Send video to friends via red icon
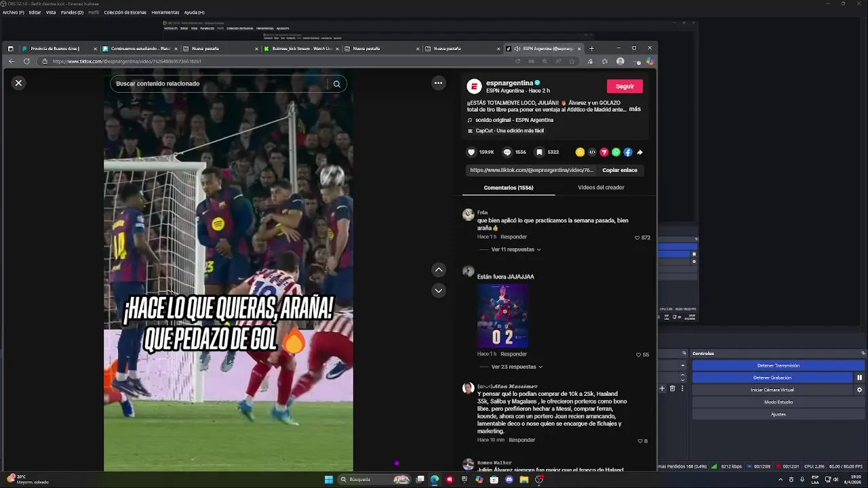 point(604,152)
